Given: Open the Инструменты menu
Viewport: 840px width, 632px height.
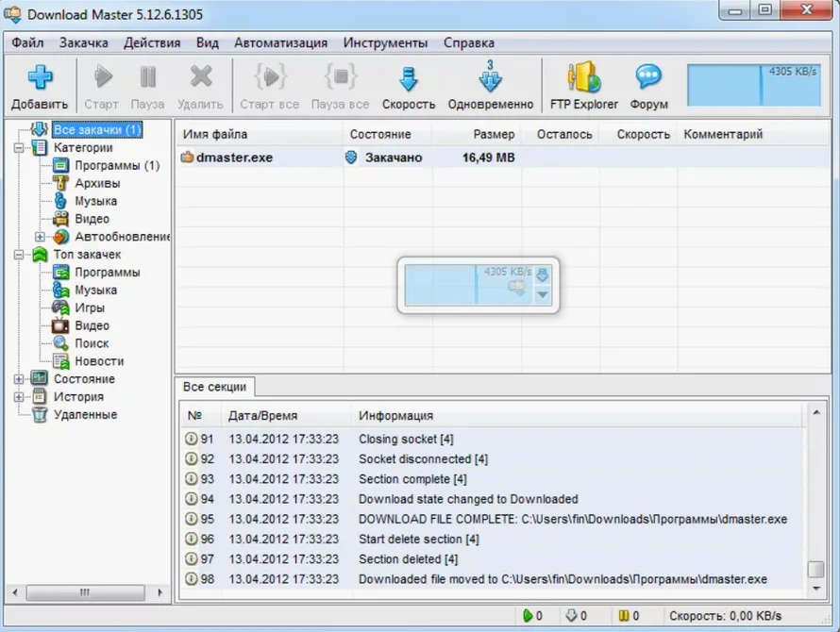Looking at the screenshot, I should 385,42.
